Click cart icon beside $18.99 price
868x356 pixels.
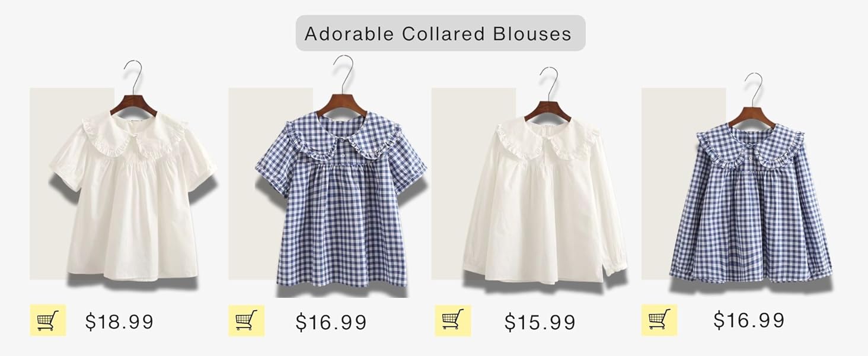(48, 320)
